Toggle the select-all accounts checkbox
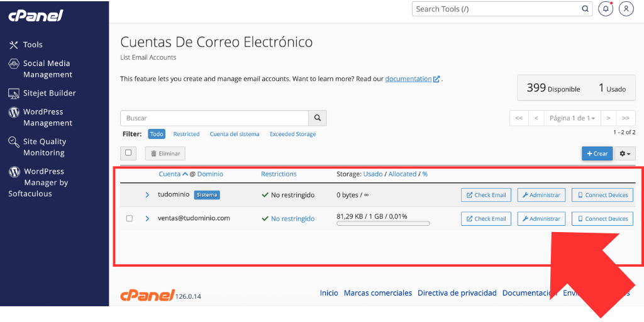The width and height of the screenshot is (644, 322). pyautogui.click(x=129, y=153)
